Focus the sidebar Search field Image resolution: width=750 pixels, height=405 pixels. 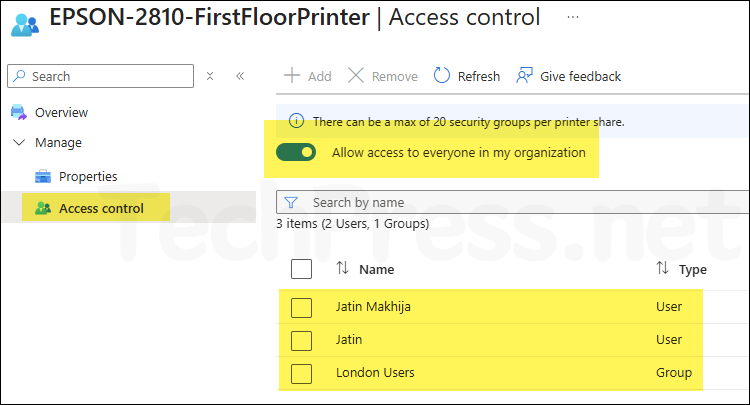tap(100, 76)
